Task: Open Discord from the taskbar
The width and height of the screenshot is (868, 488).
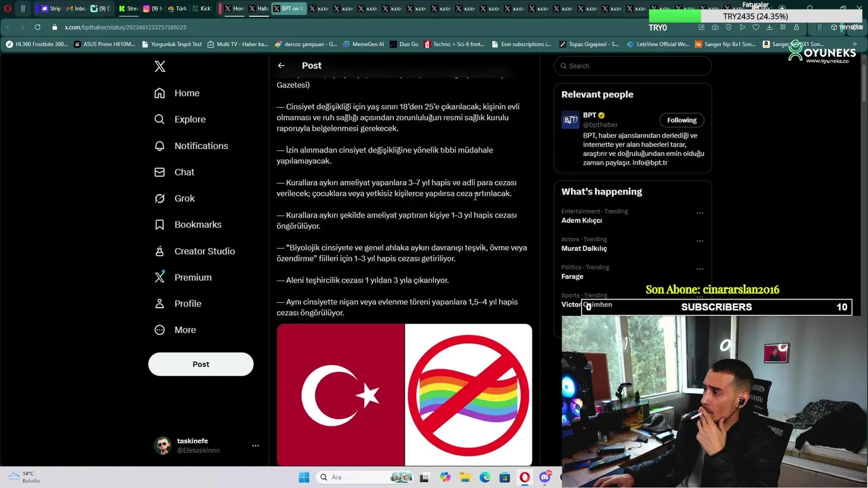Action: click(x=545, y=477)
